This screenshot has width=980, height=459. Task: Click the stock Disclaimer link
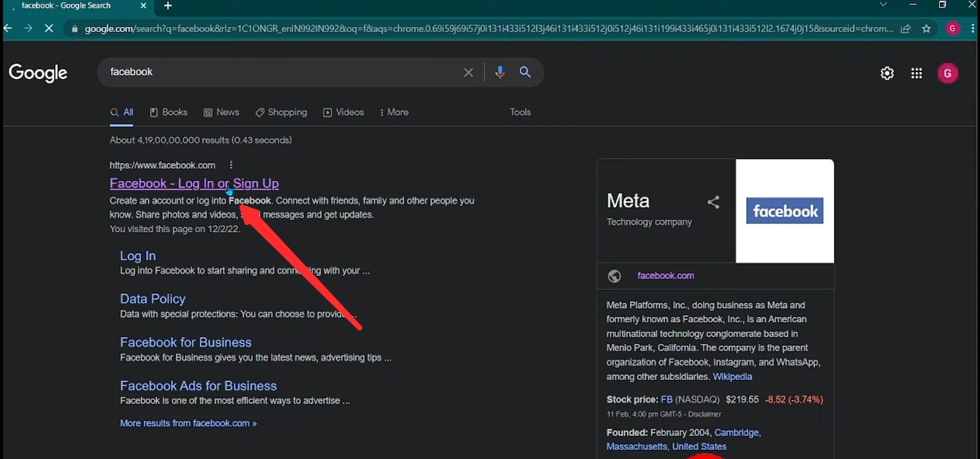[x=704, y=414]
